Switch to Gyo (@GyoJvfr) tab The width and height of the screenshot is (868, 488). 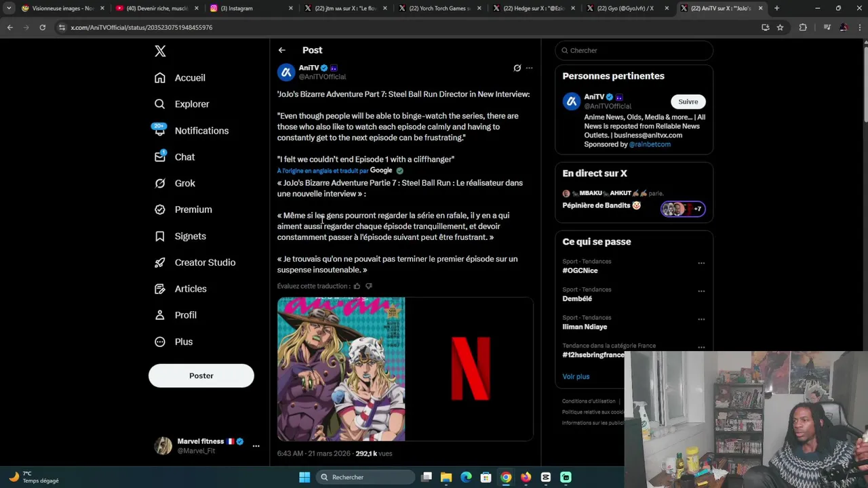[627, 8]
